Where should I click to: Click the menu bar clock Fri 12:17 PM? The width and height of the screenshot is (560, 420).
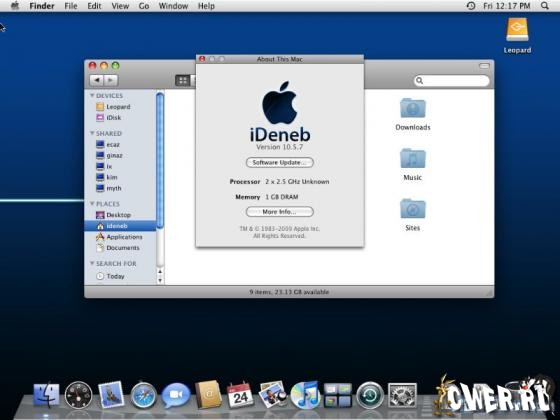point(506,6)
